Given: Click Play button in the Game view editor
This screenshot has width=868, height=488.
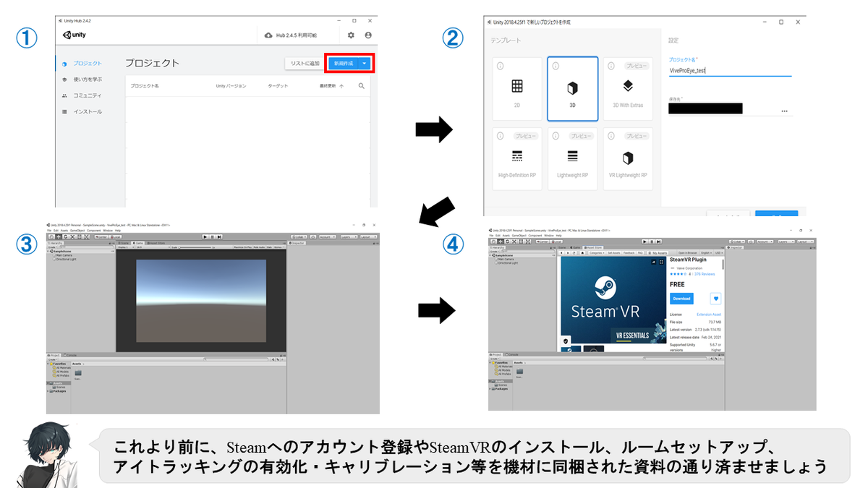Looking at the screenshot, I should pos(205,237).
